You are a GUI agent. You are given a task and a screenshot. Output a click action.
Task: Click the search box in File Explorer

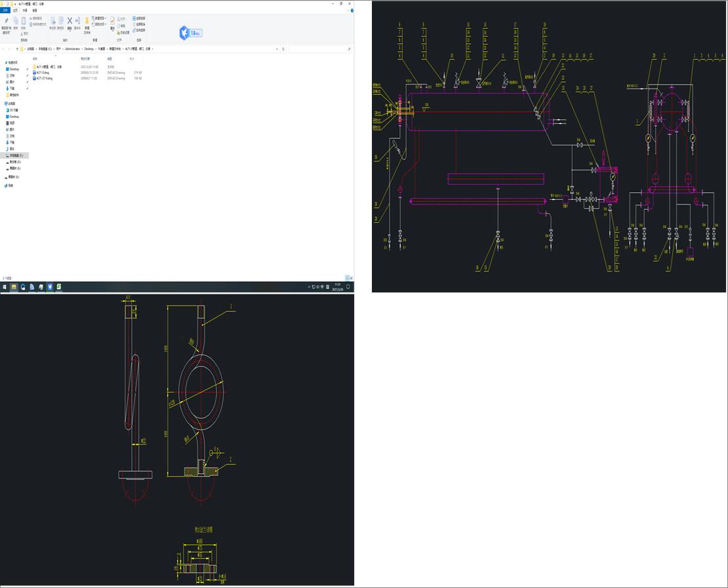319,49
